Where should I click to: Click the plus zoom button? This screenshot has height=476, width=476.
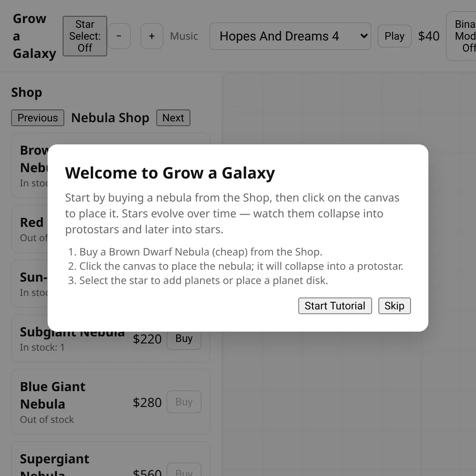click(152, 36)
